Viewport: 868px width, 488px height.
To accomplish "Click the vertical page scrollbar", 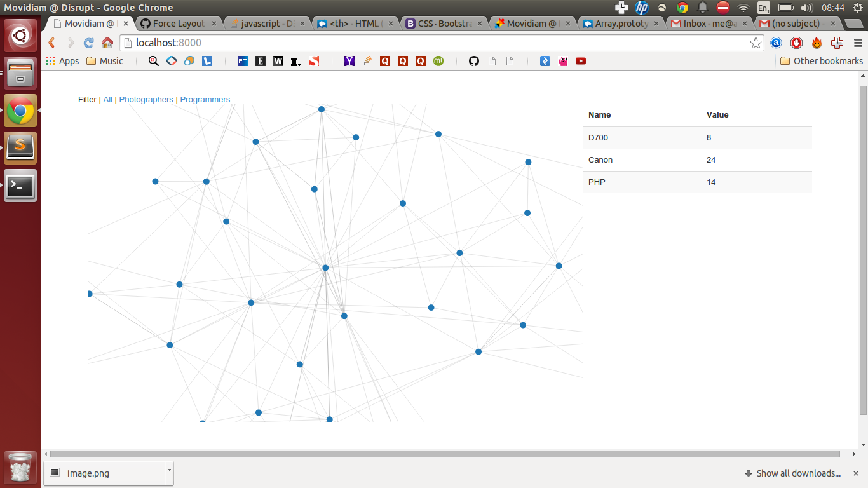I will [863, 250].
